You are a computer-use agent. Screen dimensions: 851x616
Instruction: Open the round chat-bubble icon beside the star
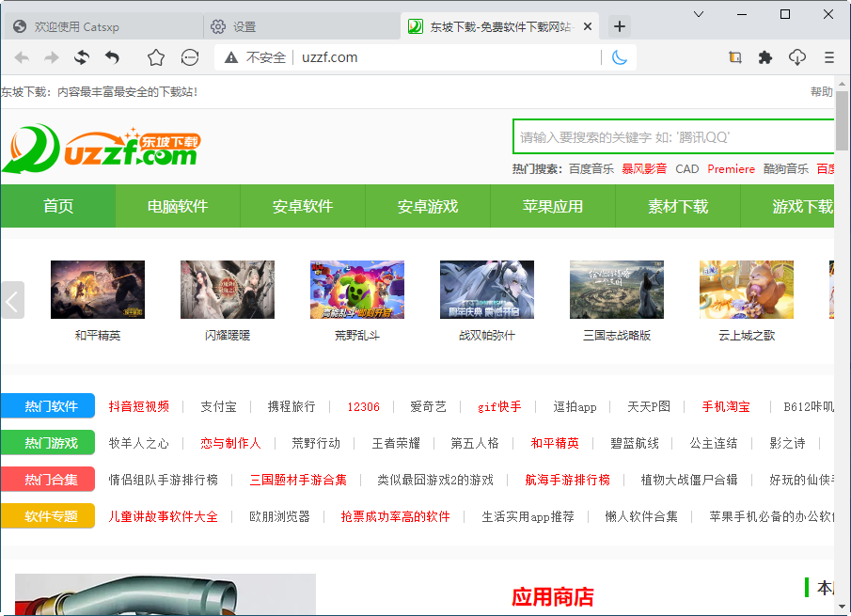click(x=190, y=57)
